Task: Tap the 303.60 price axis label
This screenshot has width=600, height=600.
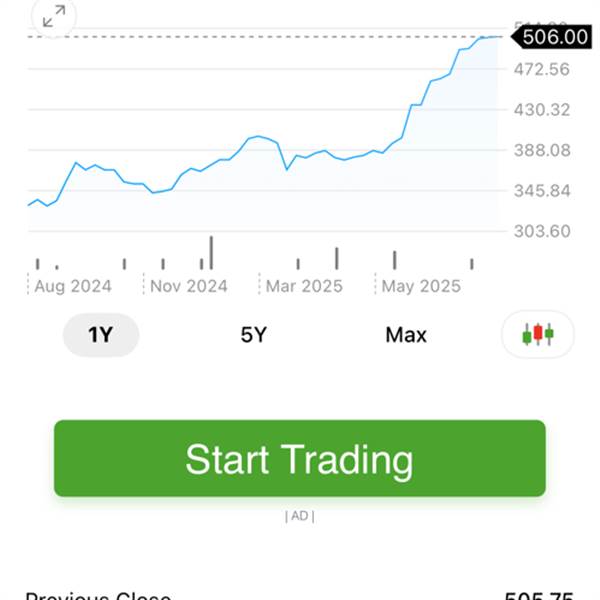Action: tap(542, 231)
